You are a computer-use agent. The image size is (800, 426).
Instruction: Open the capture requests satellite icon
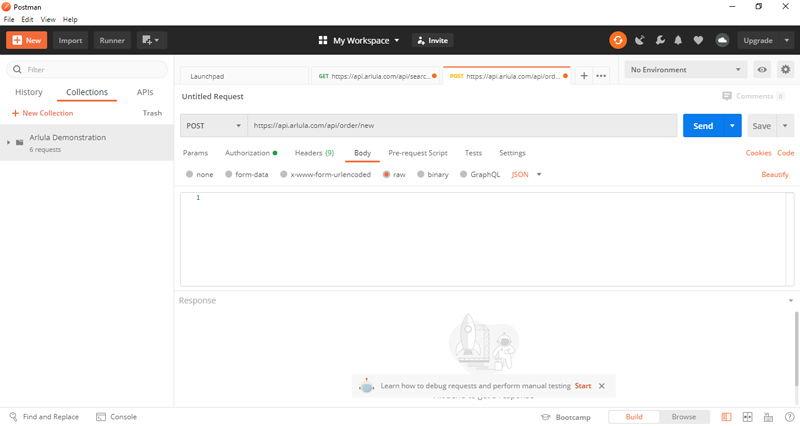(x=639, y=40)
